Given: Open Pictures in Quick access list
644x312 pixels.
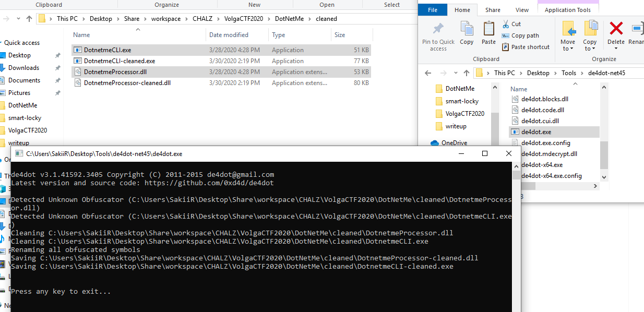Looking at the screenshot, I should click(x=19, y=93).
